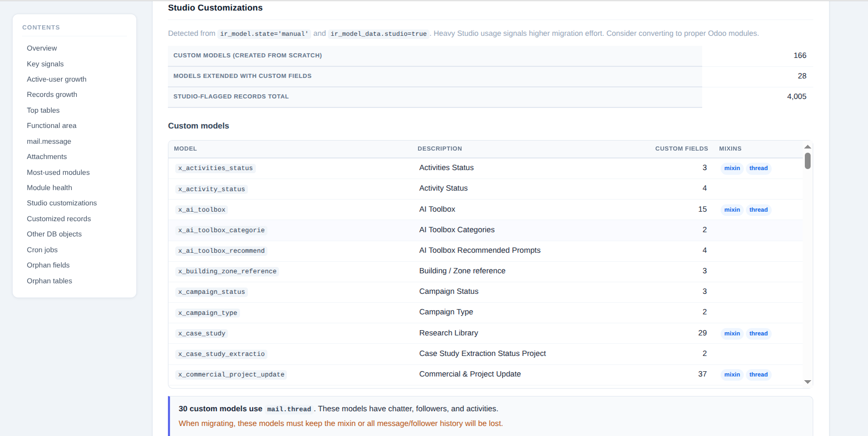Jump to Most-used modules section

pyautogui.click(x=58, y=172)
